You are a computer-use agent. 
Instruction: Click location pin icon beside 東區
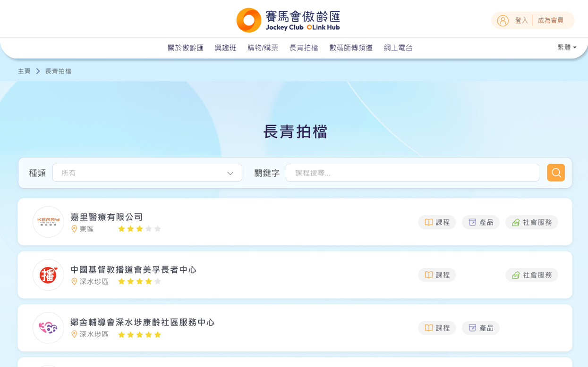(74, 229)
